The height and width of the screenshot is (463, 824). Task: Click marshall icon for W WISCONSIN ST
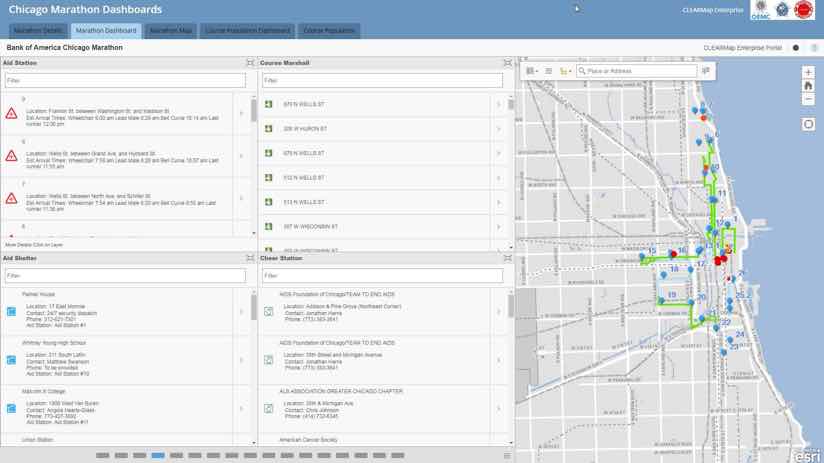coord(269,227)
